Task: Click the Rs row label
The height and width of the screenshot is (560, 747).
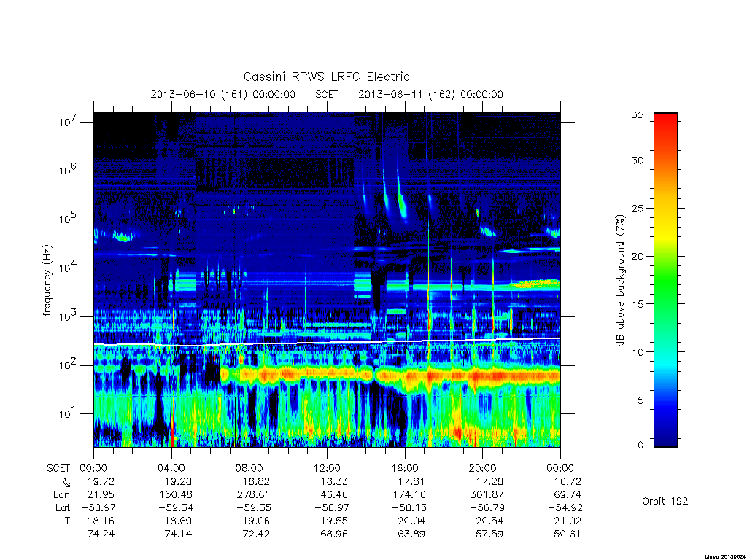Action: (65, 482)
